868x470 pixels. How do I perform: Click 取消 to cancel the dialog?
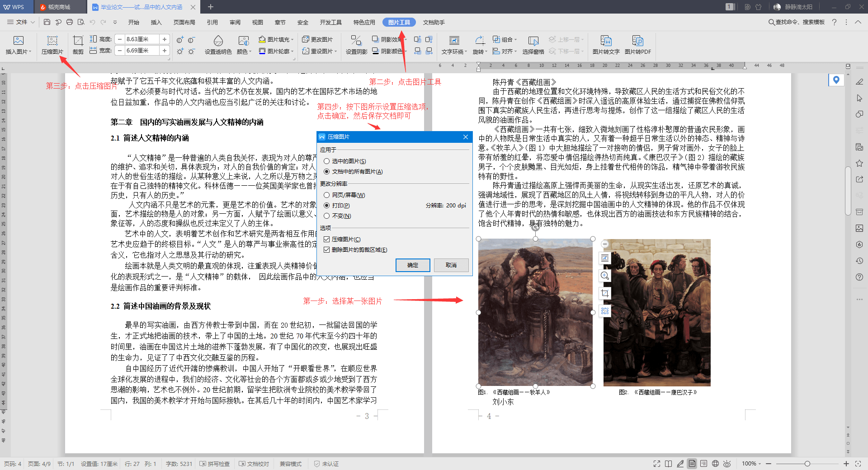tap(451, 265)
